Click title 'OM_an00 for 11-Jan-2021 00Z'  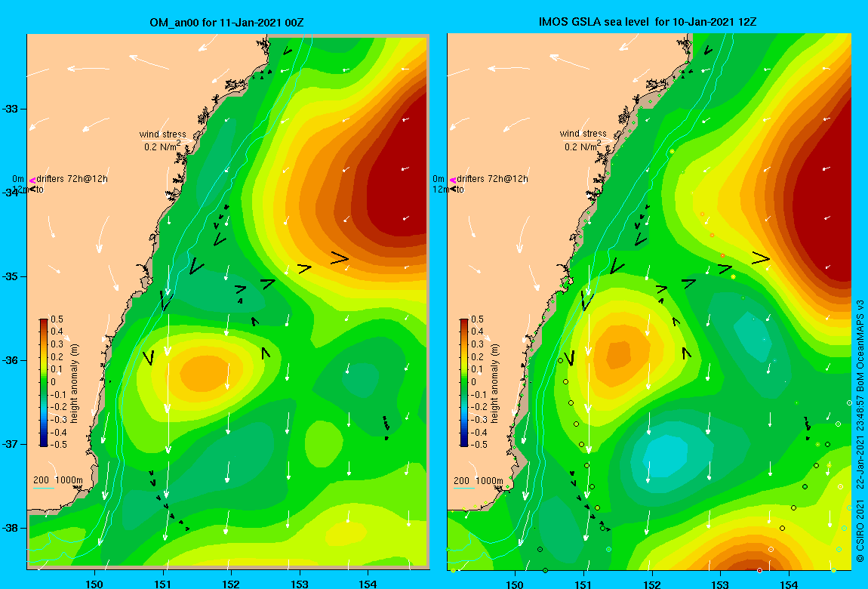coord(226,23)
